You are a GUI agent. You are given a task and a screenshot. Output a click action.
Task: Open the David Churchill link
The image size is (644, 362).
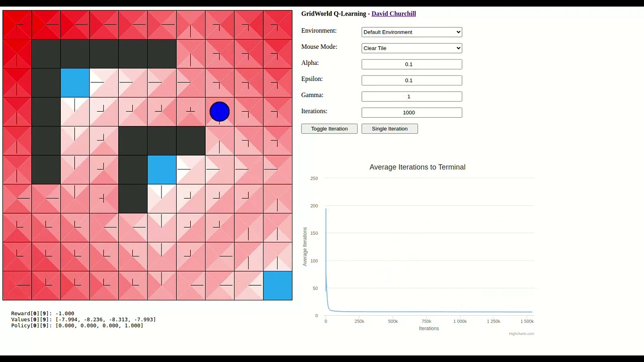click(393, 14)
